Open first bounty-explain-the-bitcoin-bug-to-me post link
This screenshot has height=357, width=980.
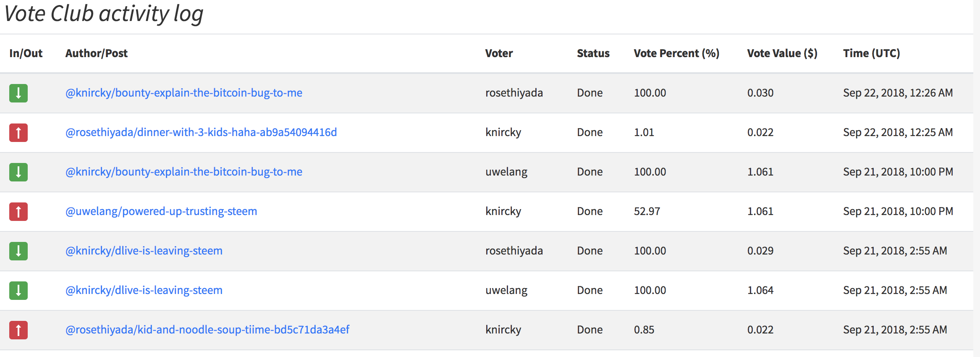tap(183, 93)
